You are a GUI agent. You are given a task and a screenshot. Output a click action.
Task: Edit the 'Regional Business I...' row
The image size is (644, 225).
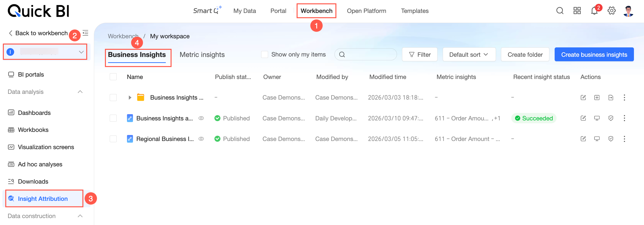(x=583, y=139)
